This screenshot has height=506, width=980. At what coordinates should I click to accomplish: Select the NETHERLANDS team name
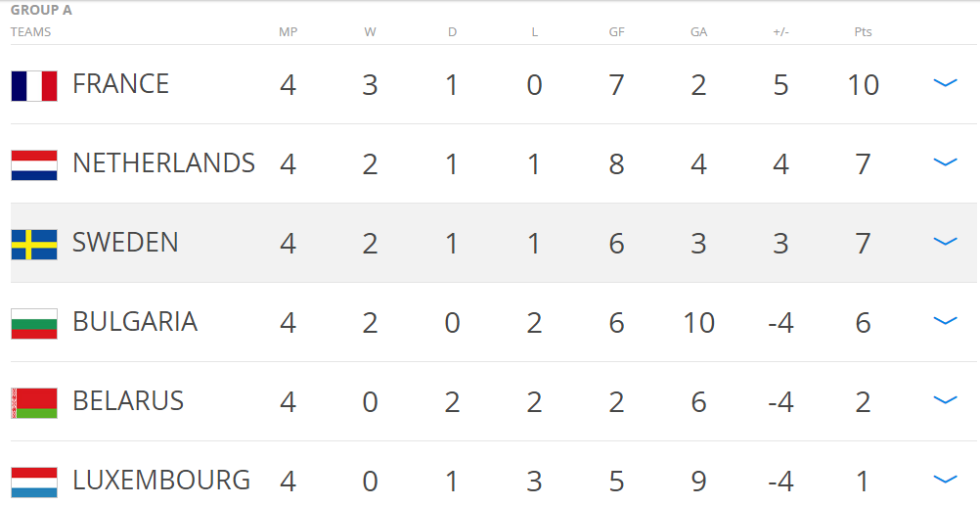click(163, 163)
